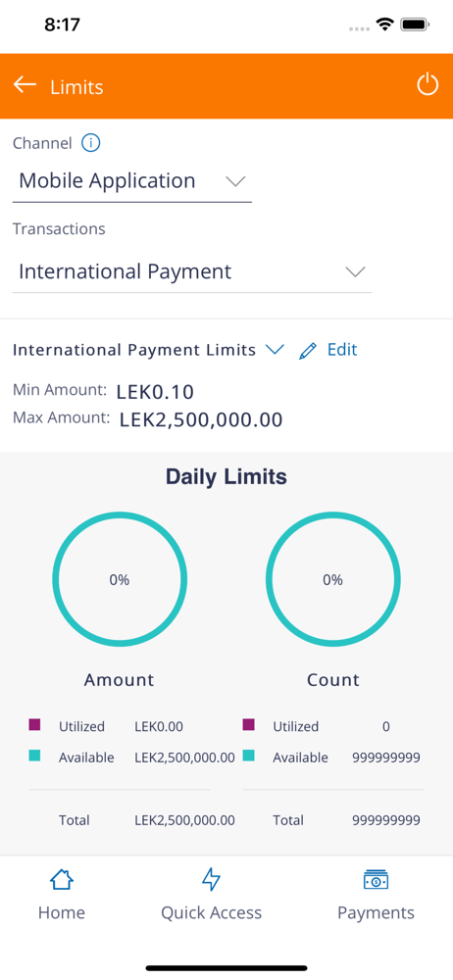Tap the Wi-Fi status icon

click(384, 25)
